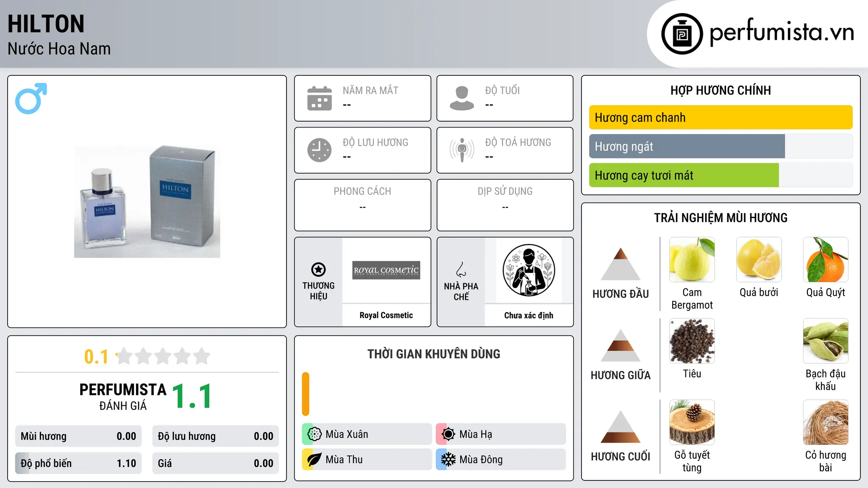Screen dimensions: 868x488
Task: Open the Royal Cosmetic brand name link
Action: (x=386, y=315)
